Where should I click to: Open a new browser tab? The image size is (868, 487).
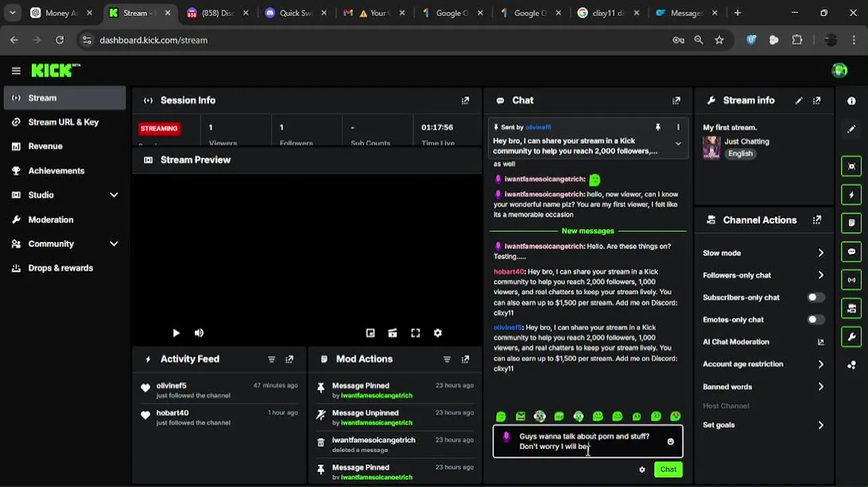[738, 13]
